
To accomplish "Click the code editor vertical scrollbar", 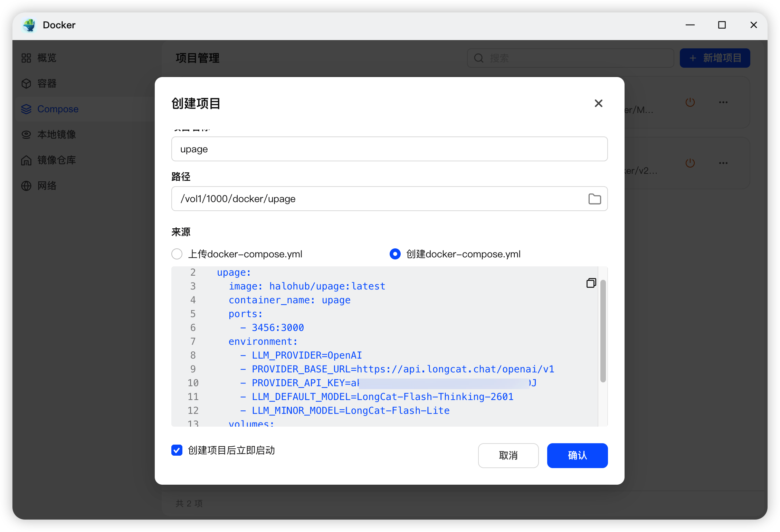I will [x=603, y=331].
